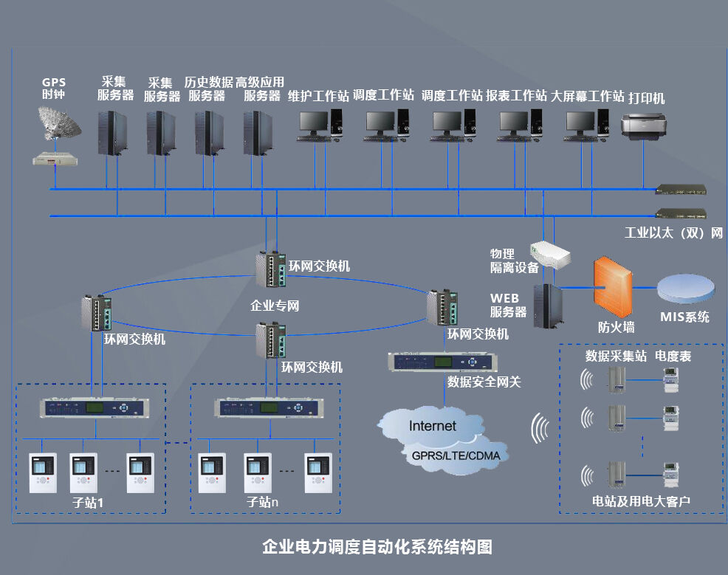Click the 工业以太（双）网 label

click(x=673, y=233)
